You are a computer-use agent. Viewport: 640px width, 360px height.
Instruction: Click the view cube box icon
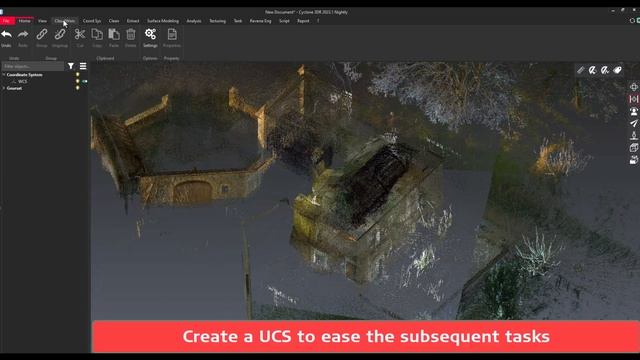pyautogui.click(x=633, y=148)
